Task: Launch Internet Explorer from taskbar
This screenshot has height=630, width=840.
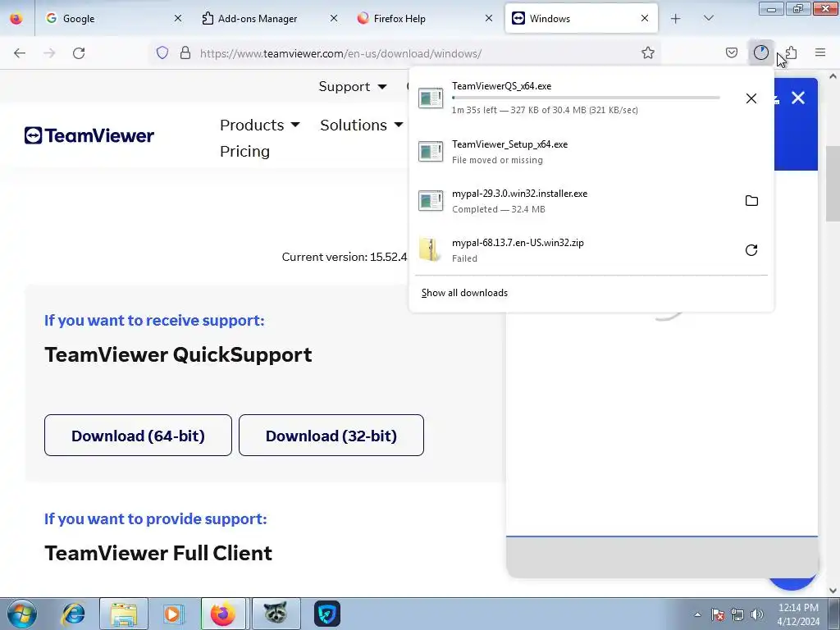Action: click(73, 614)
